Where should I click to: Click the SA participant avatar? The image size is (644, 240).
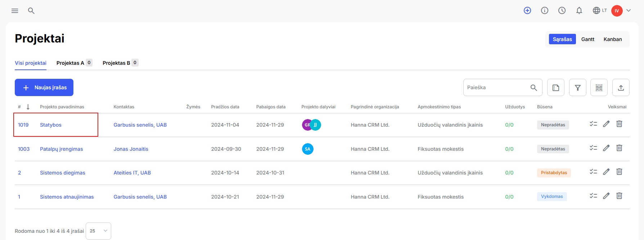tap(308, 149)
